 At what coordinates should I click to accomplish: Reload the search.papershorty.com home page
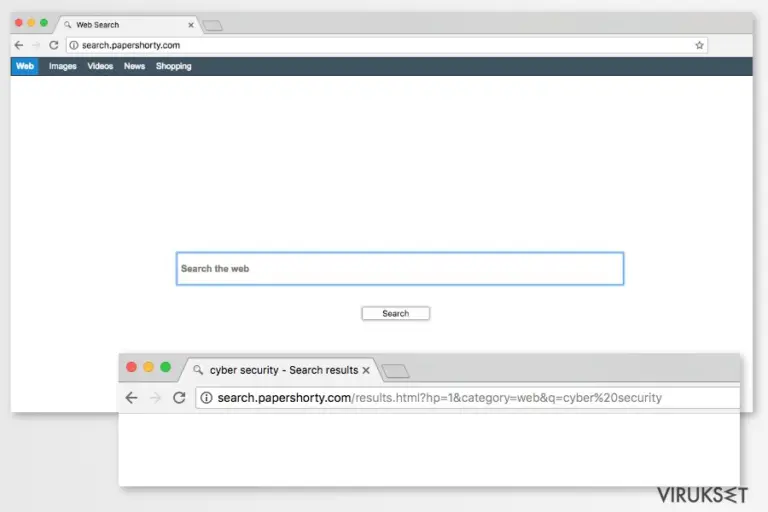[x=53, y=45]
